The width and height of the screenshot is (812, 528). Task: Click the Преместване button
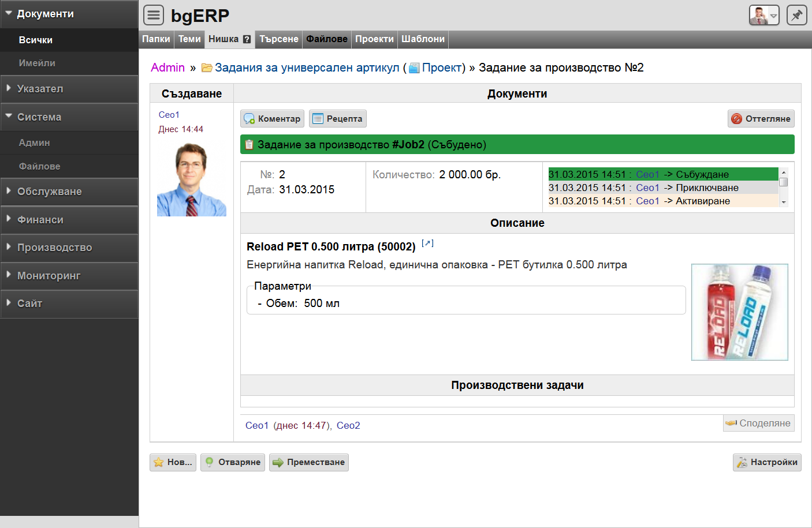click(309, 462)
